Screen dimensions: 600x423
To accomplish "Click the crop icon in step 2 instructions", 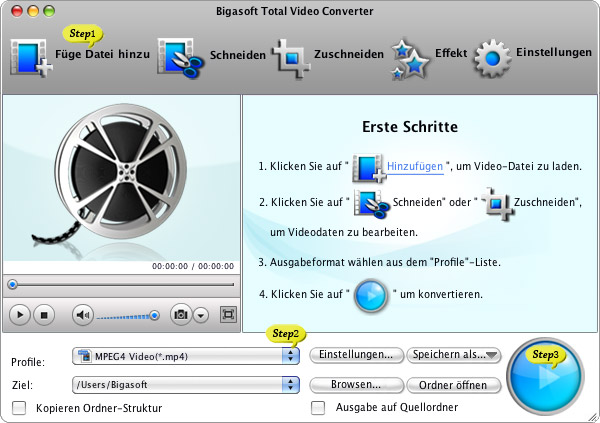I will pyautogui.click(x=497, y=203).
